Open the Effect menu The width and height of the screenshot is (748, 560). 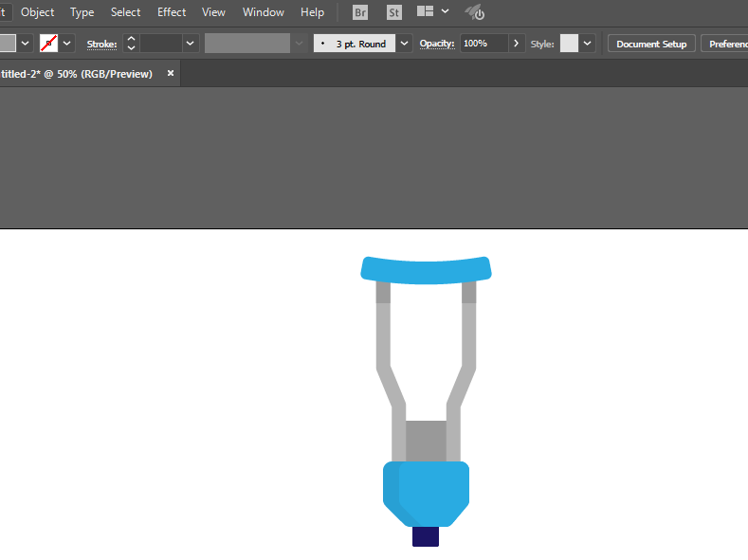[x=172, y=12]
